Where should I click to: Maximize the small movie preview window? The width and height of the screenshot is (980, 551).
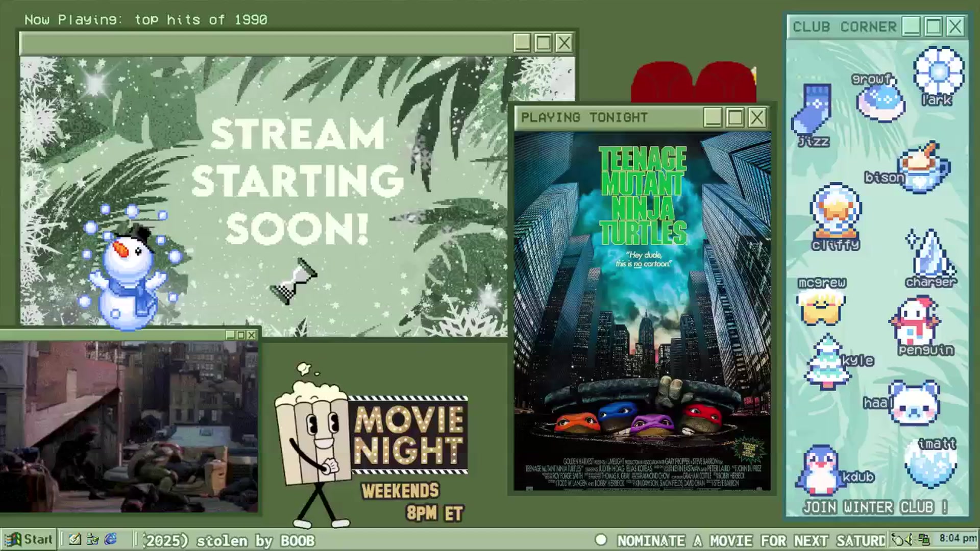tap(241, 335)
